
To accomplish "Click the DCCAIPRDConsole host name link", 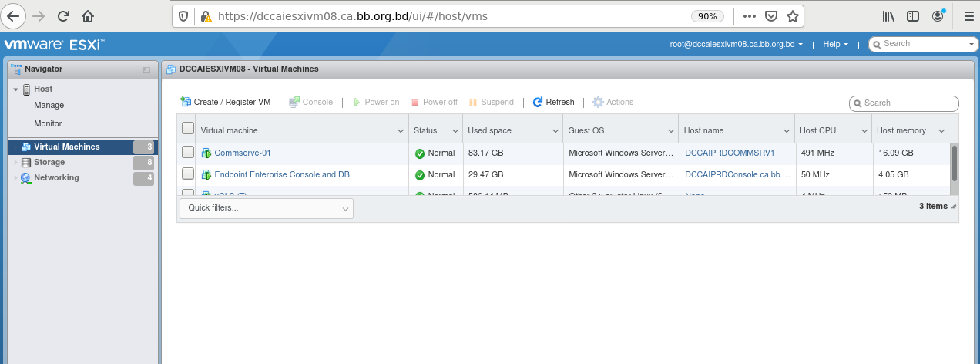I will (738, 174).
